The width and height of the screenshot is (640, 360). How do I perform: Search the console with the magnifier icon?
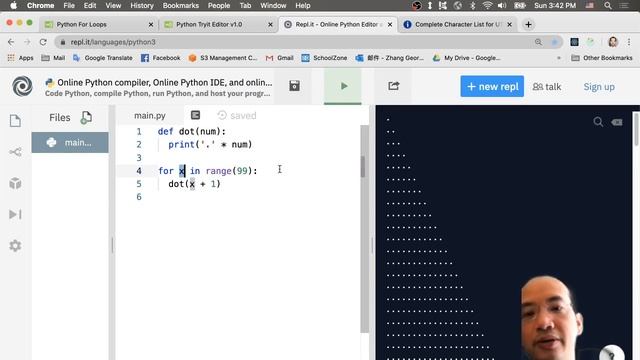tap(598, 122)
